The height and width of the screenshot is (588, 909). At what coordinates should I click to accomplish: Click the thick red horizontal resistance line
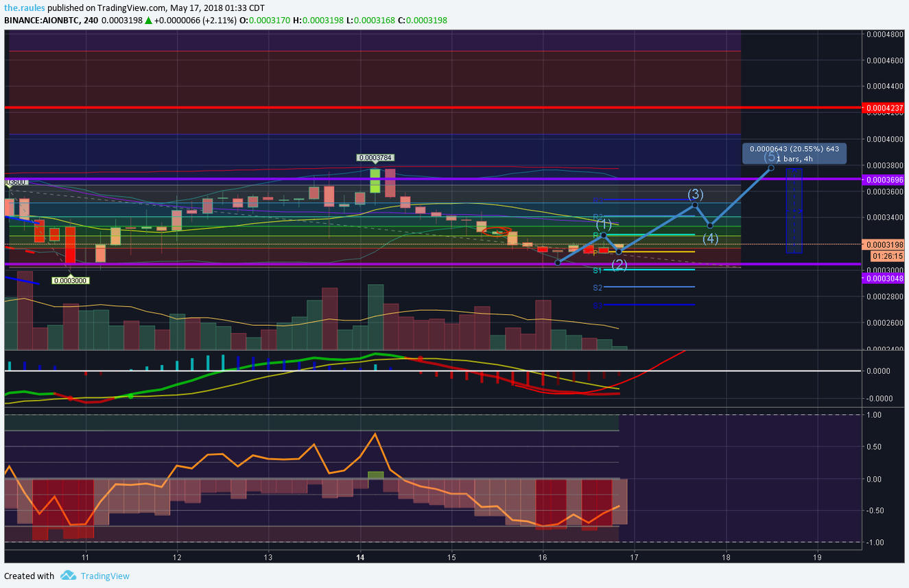[x=432, y=108]
